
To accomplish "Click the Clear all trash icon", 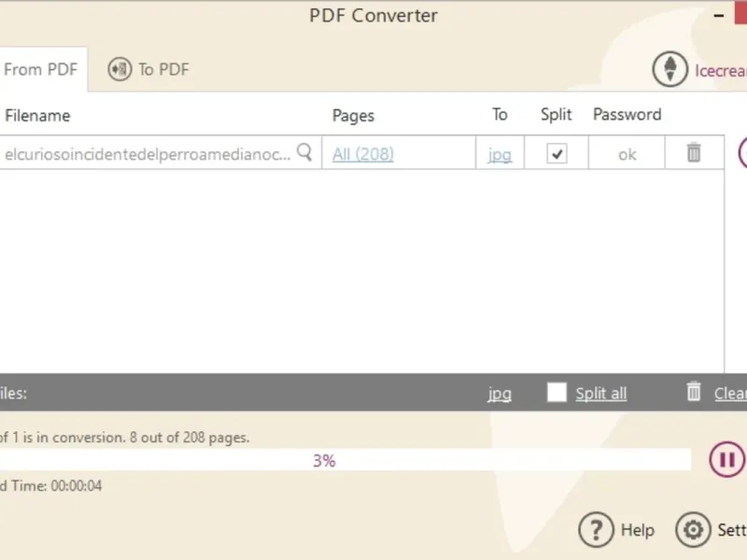I will [694, 391].
